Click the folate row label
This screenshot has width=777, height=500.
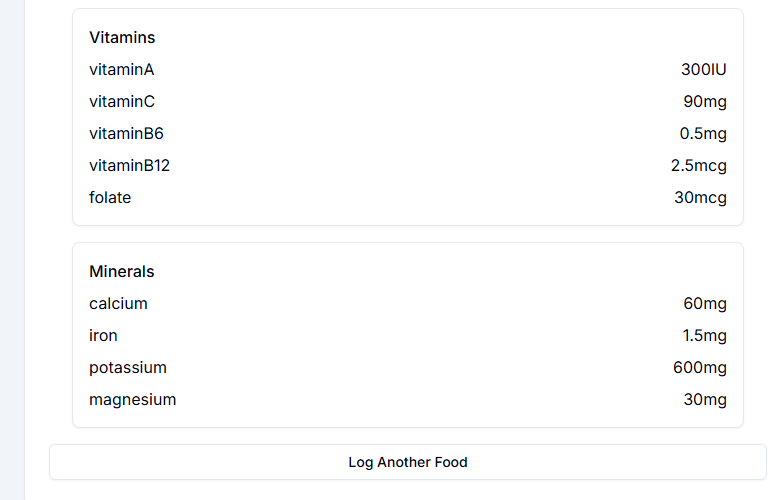(x=110, y=198)
